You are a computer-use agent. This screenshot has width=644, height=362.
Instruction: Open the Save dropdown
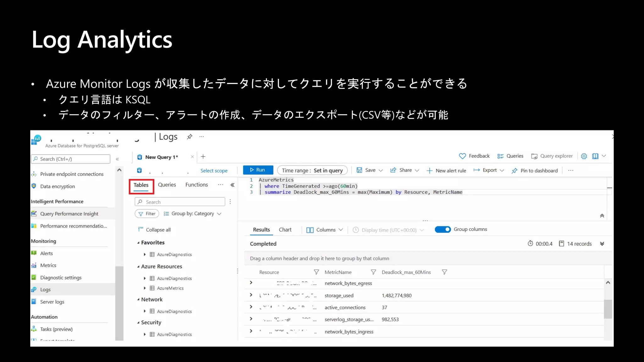(x=369, y=170)
